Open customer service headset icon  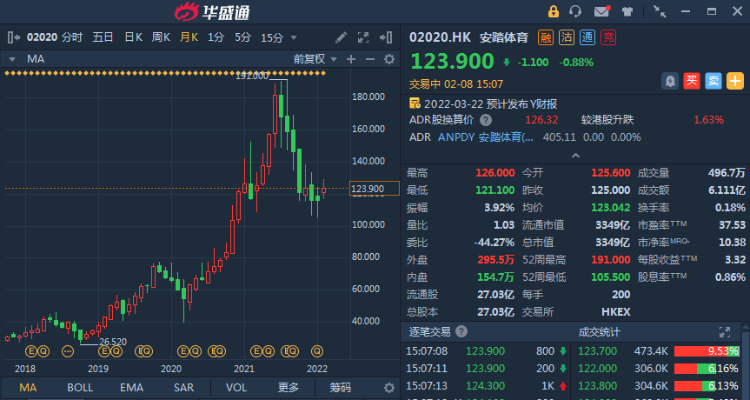click(575, 11)
